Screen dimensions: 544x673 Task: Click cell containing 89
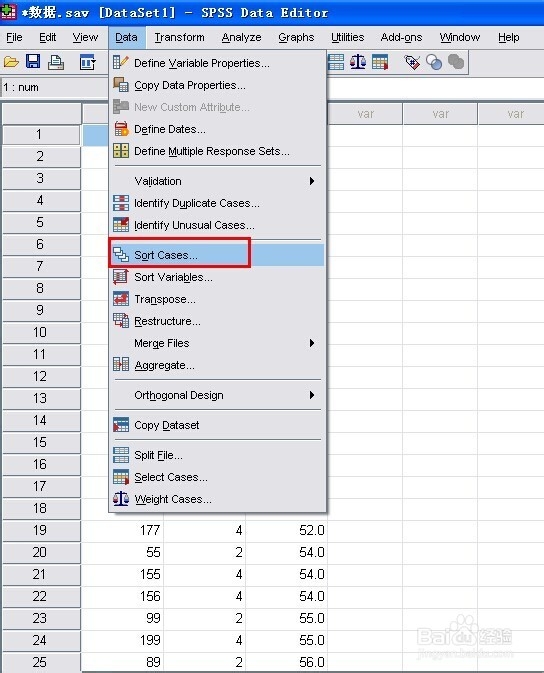pos(123,662)
